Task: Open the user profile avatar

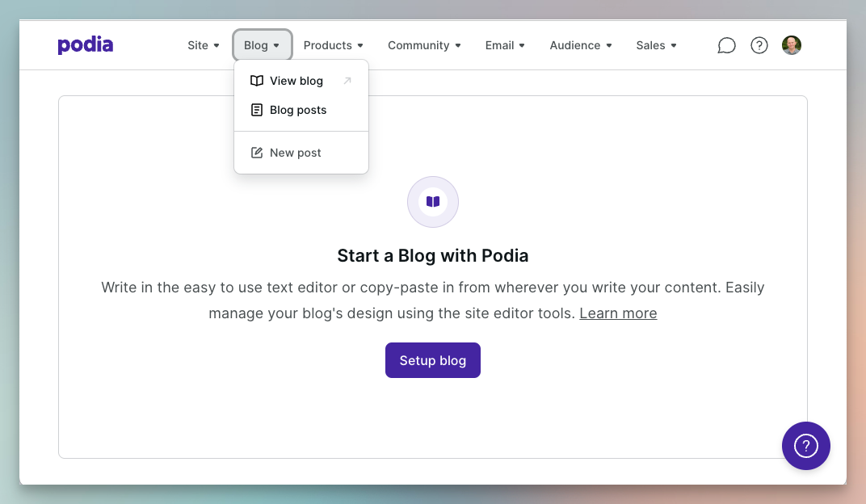Action: click(x=792, y=45)
